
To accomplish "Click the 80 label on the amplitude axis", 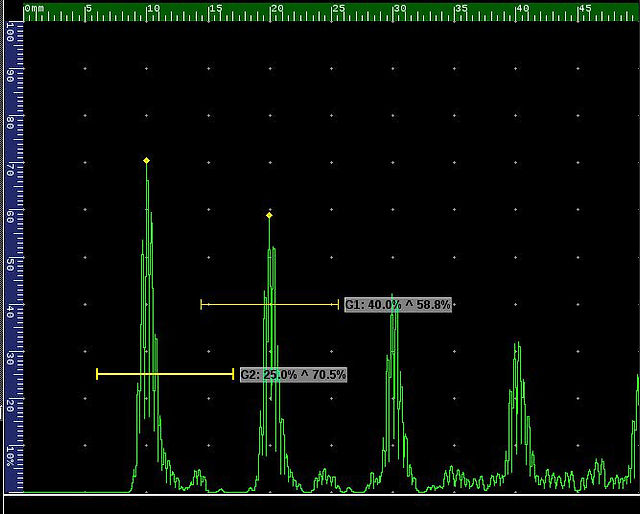I will tap(10, 123).
